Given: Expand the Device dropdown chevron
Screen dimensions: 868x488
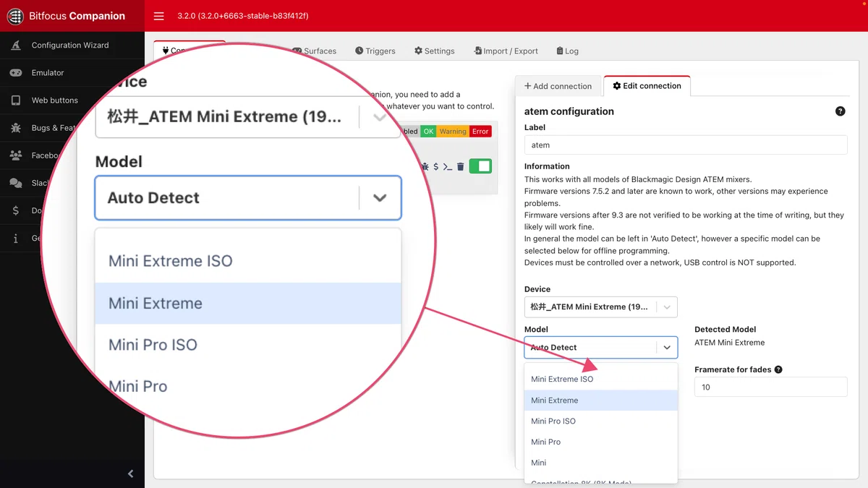Looking at the screenshot, I should (x=667, y=307).
